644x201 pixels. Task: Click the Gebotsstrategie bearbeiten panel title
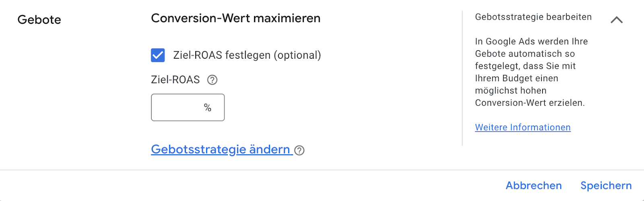pos(533,17)
